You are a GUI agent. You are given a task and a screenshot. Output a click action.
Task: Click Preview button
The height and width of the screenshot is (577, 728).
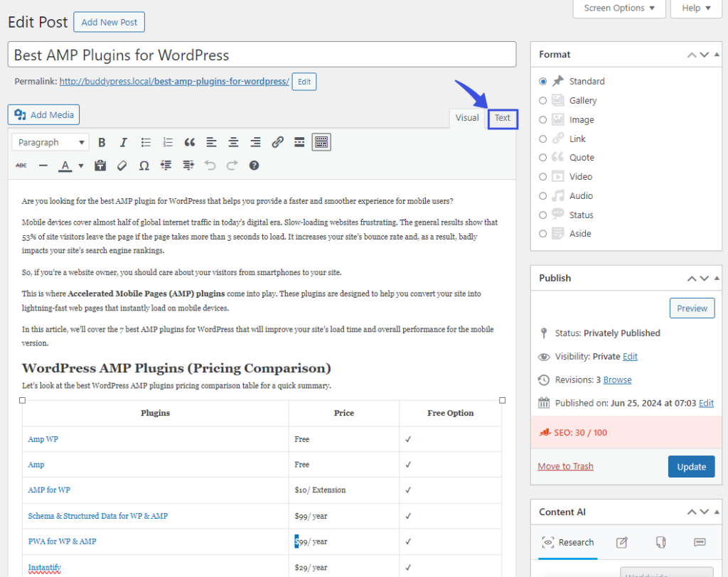[x=692, y=308]
